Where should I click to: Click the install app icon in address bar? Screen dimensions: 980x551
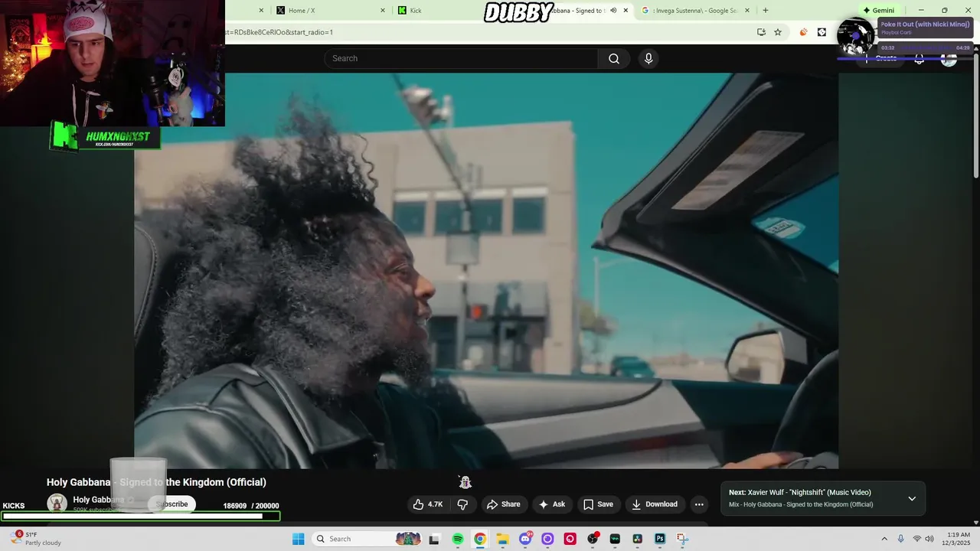(761, 32)
